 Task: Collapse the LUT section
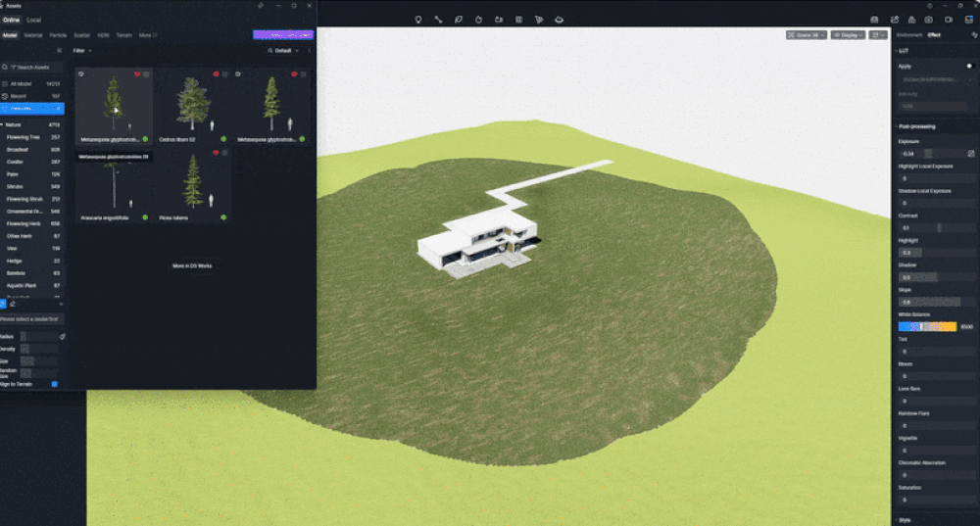pyautogui.click(x=897, y=51)
